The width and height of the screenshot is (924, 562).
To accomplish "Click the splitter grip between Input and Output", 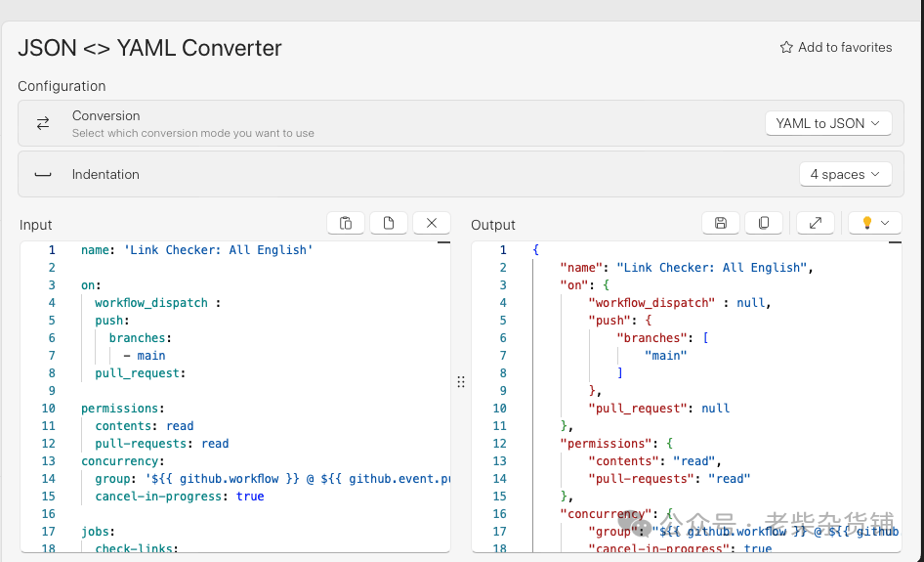I will (x=461, y=382).
